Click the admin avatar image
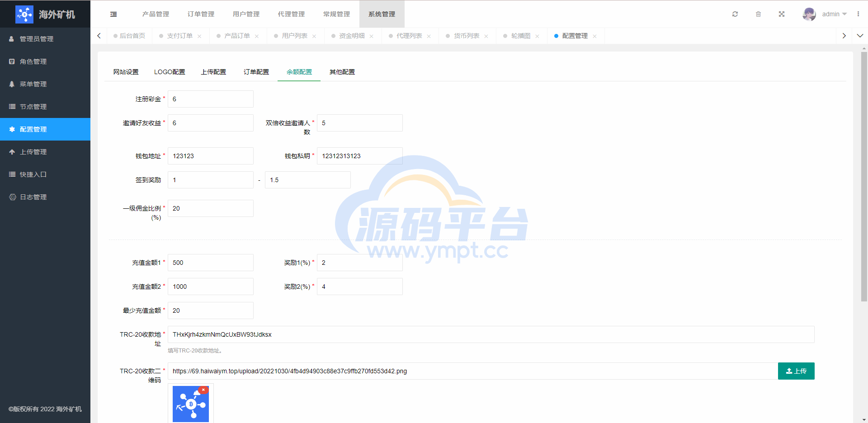 (809, 14)
